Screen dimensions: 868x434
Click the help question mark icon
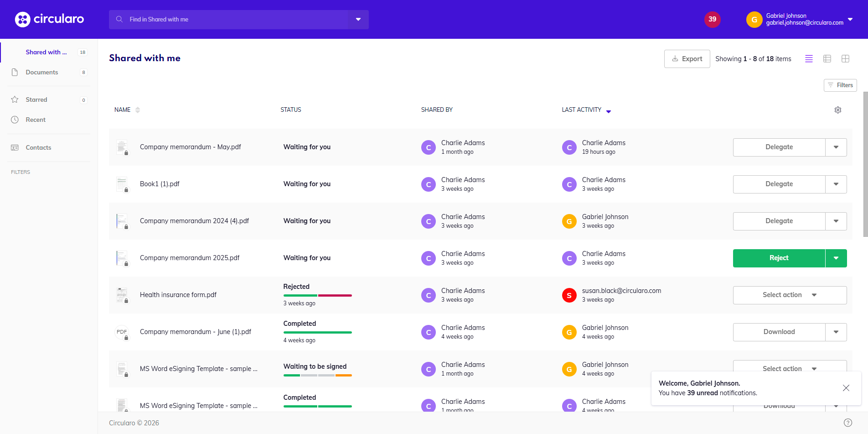click(847, 423)
